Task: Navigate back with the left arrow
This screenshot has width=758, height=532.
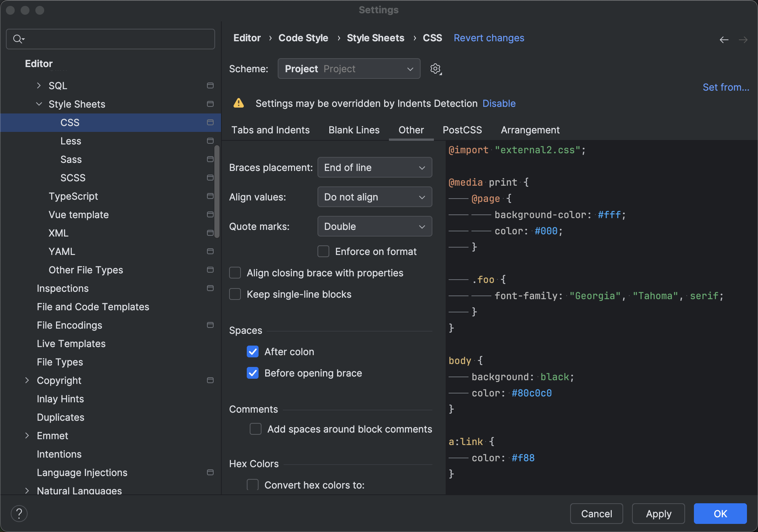Action: 724,39
